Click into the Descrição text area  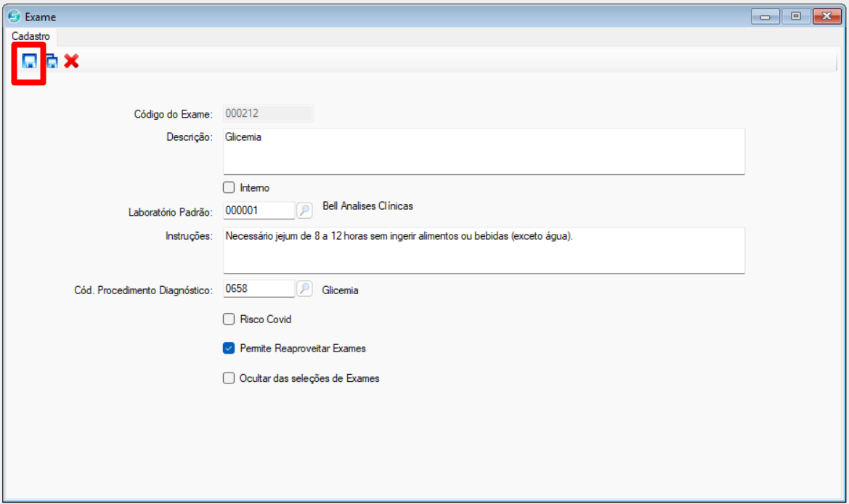point(484,152)
